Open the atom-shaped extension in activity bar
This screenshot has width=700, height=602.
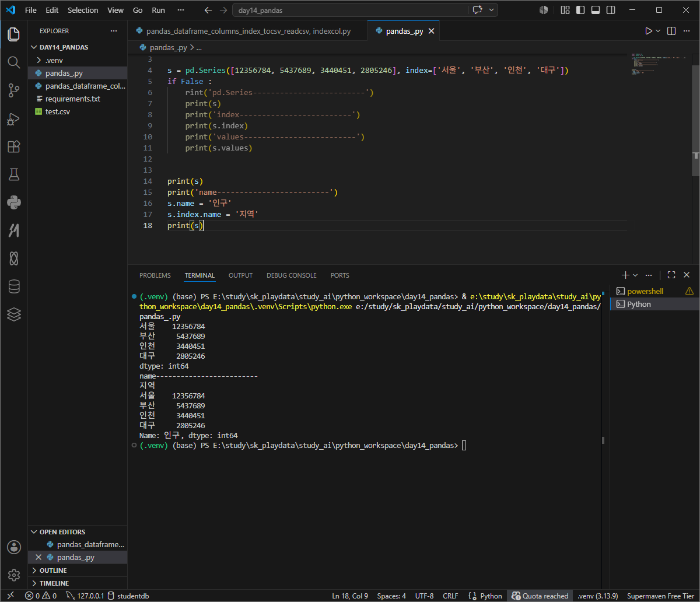[14, 258]
